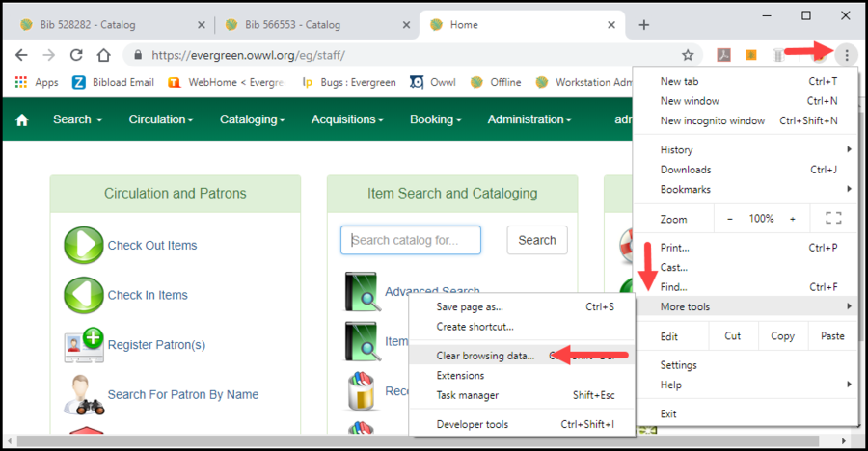
Task: Choose Clear browsing data from submenu
Action: tap(521, 356)
